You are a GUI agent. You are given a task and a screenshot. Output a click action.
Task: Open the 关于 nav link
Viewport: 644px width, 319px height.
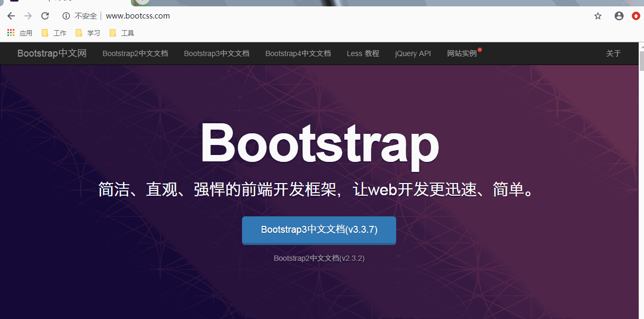(x=613, y=53)
